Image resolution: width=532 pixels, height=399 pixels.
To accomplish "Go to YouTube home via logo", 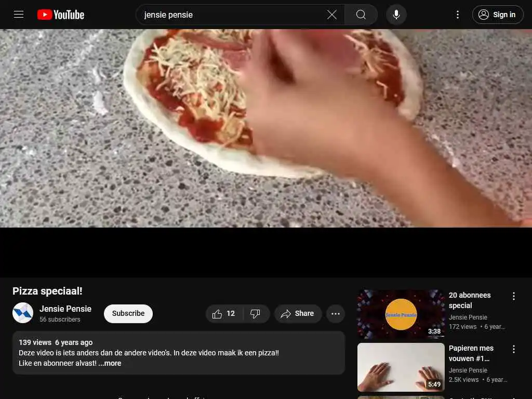I will [x=61, y=15].
